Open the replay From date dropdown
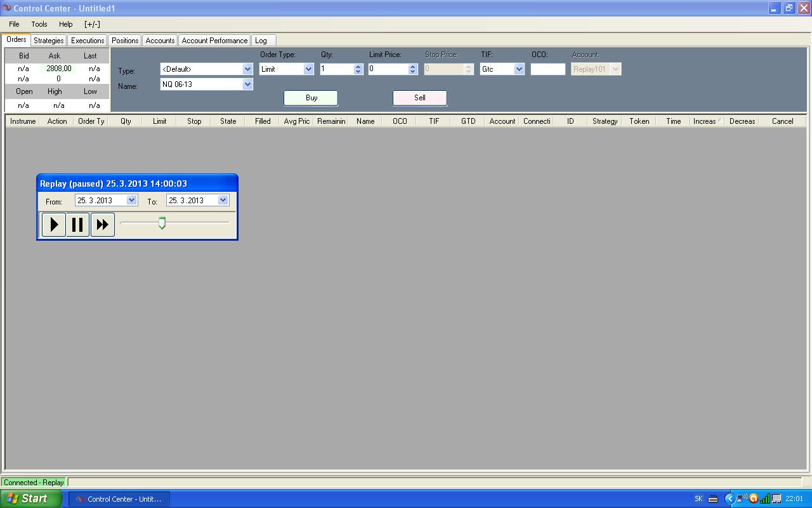 coord(131,200)
